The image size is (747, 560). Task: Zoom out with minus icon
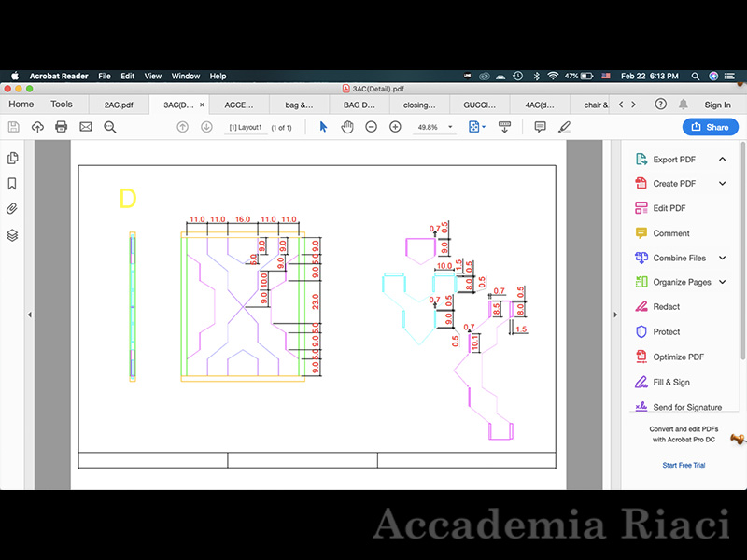pos(371,127)
